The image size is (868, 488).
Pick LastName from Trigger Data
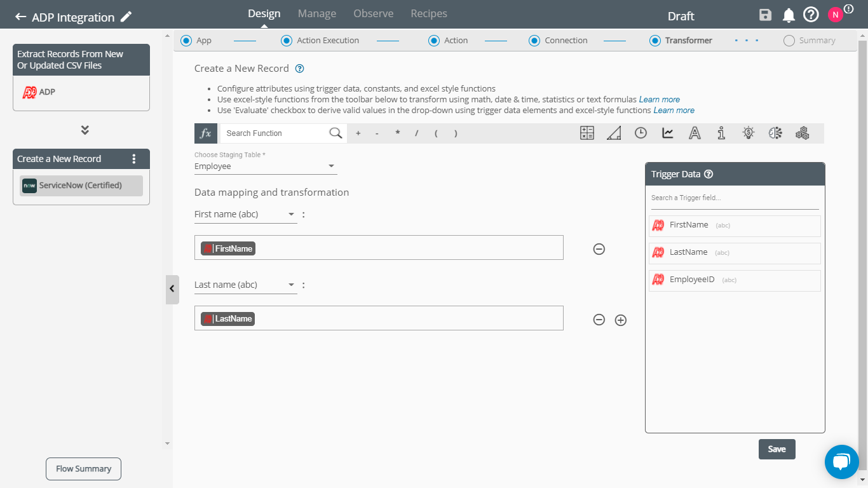735,253
